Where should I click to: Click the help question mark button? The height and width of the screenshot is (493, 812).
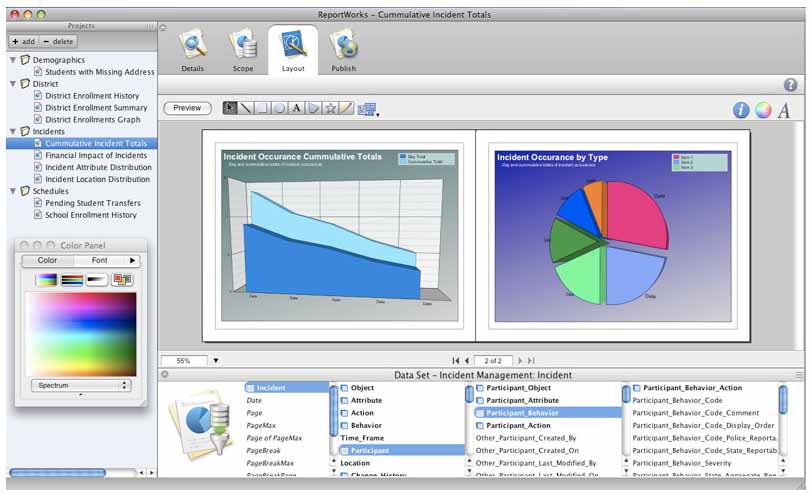coord(790,85)
